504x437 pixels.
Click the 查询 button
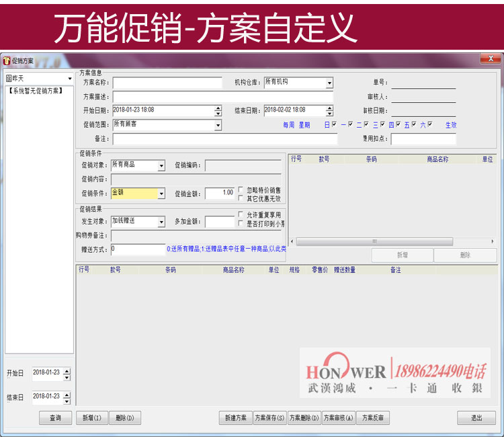point(55,418)
